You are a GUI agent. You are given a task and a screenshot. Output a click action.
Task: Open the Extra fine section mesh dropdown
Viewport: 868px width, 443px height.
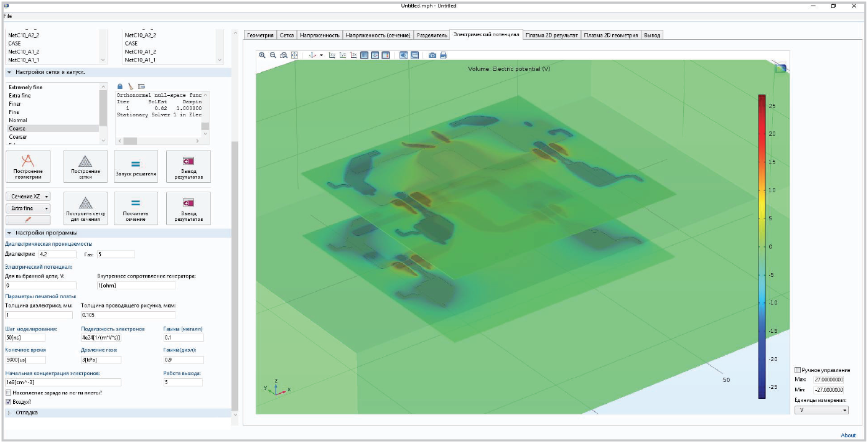pyautogui.click(x=28, y=208)
